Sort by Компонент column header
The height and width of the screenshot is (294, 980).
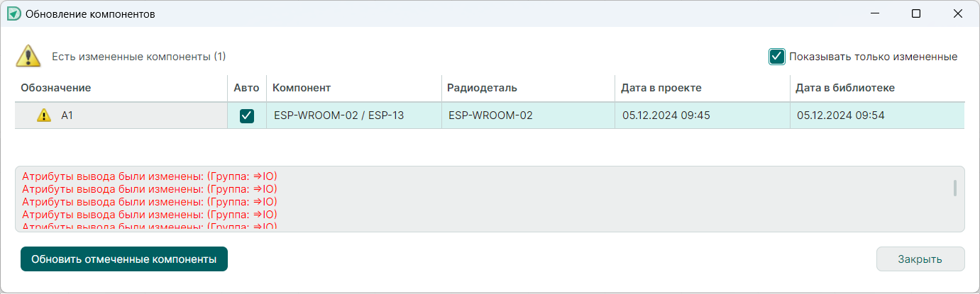302,88
